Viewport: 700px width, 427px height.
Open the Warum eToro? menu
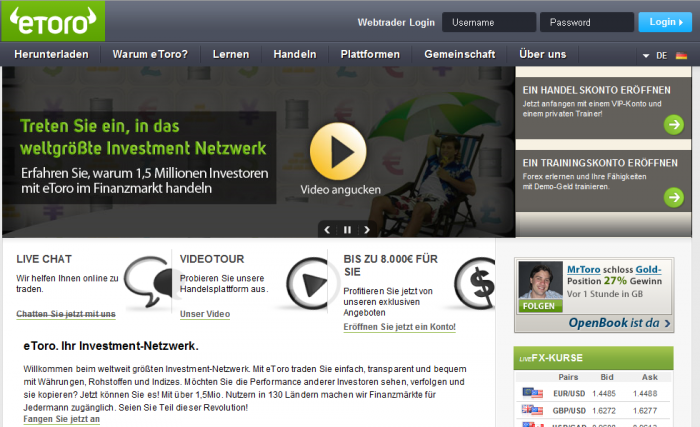(150, 54)
